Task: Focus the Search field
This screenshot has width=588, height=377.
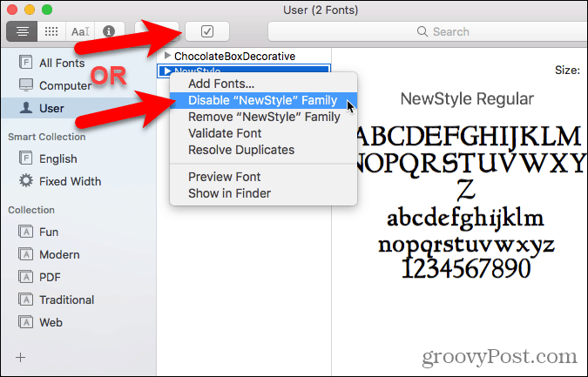Action: click(428, 31)
